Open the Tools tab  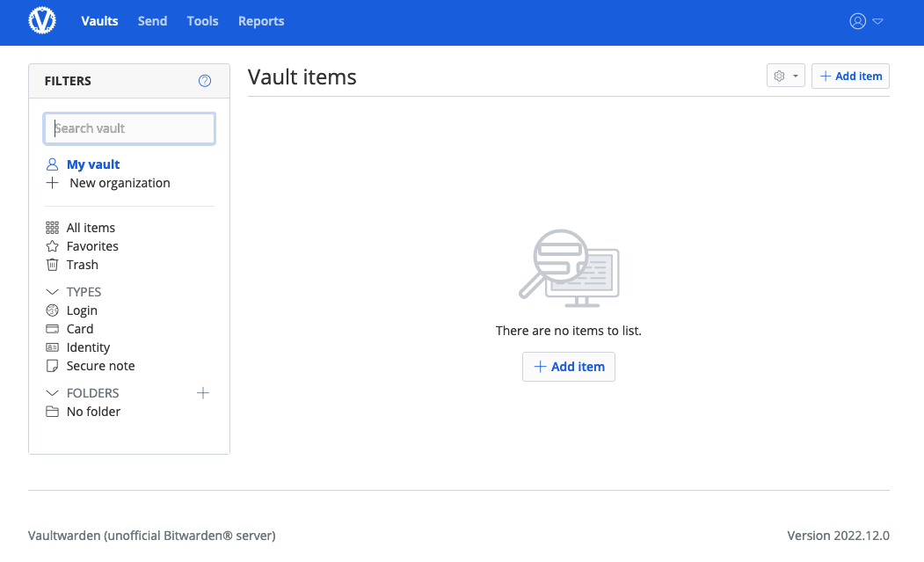202,21
